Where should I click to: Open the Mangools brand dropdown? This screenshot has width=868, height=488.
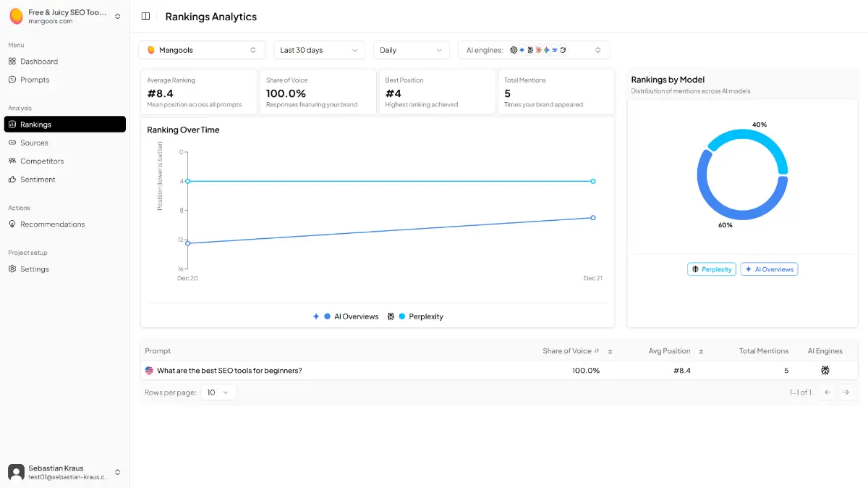point(202,50)
